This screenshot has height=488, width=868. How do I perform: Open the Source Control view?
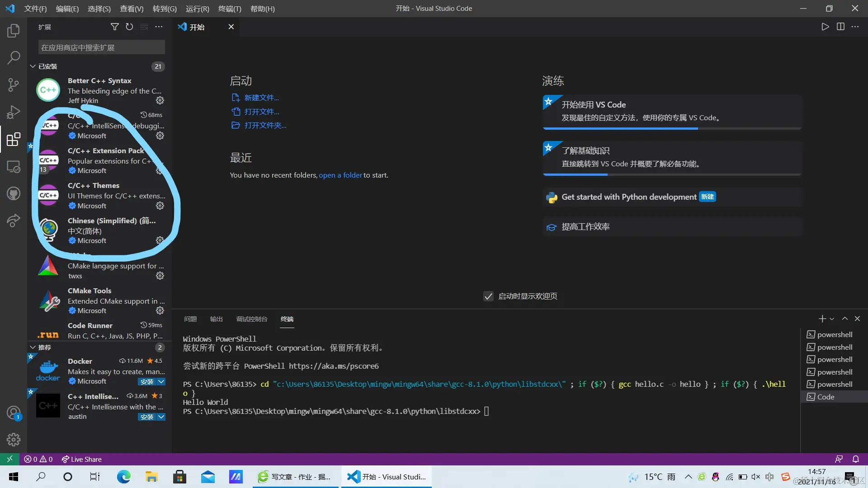click(x=14, y=84)
